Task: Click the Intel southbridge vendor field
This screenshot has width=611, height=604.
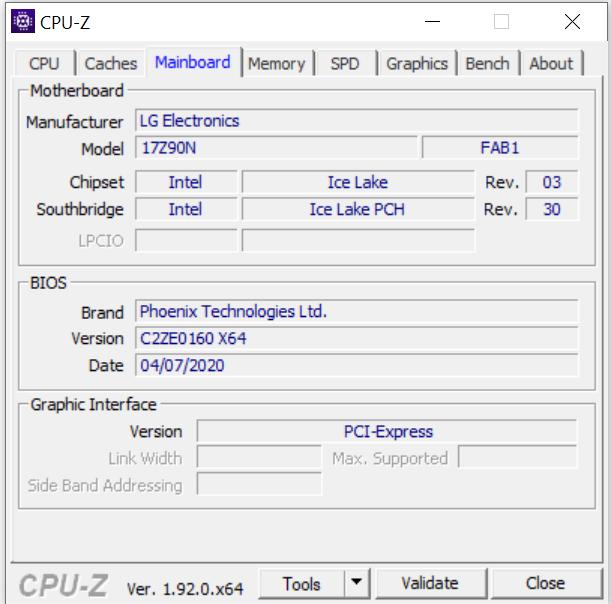Action: click(186, 209)
